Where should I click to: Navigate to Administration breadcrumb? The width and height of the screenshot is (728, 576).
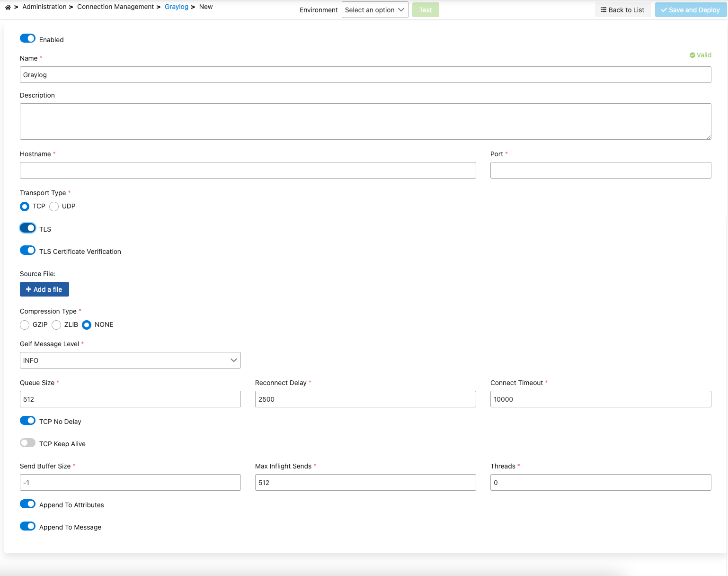[x=44, y=7]
